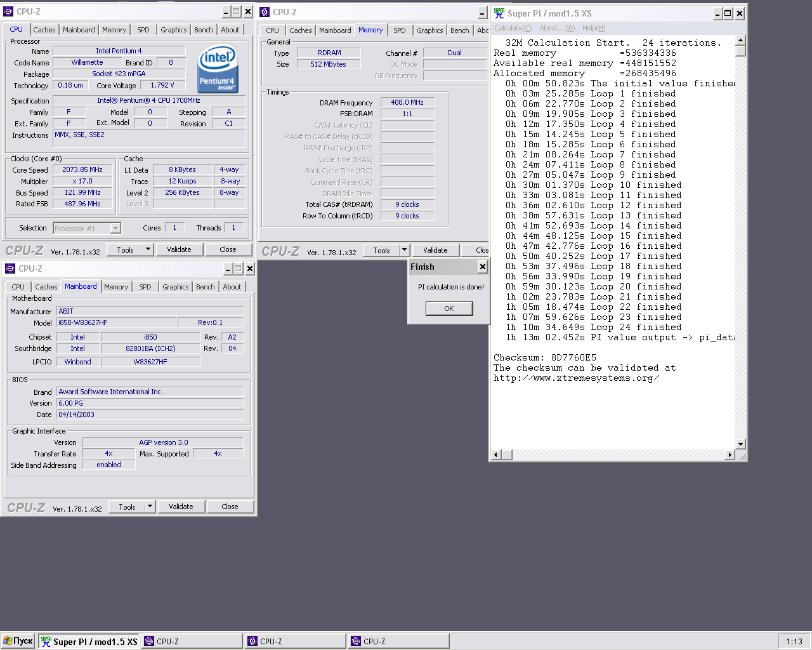Click Validate in the top-left CPU window
The image size is (812, 650).
point(179,249)
